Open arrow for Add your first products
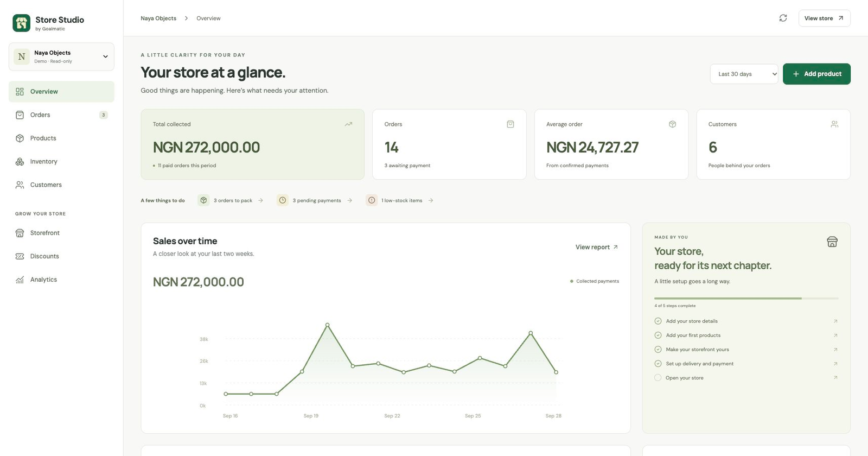 tap(835, 335)
